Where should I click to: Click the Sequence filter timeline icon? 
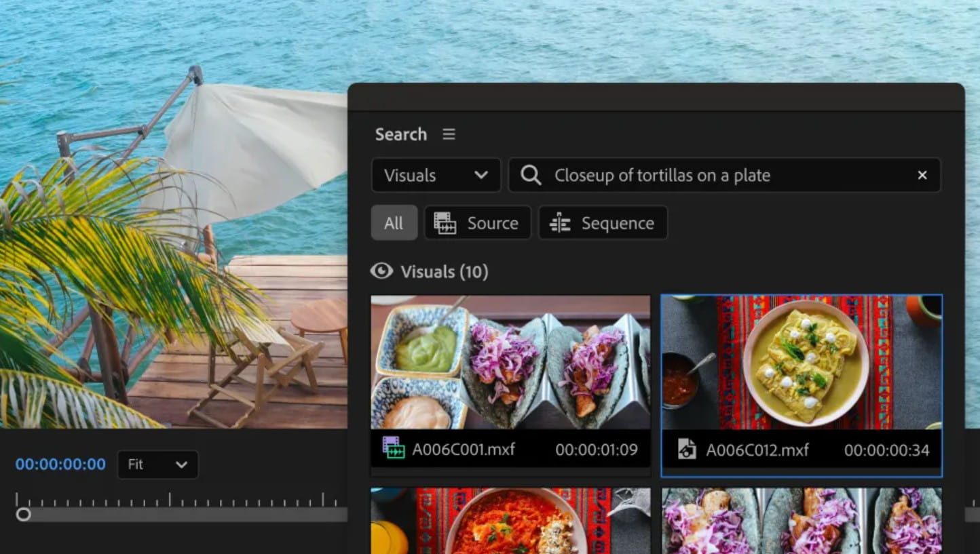(x=560, y=223)
